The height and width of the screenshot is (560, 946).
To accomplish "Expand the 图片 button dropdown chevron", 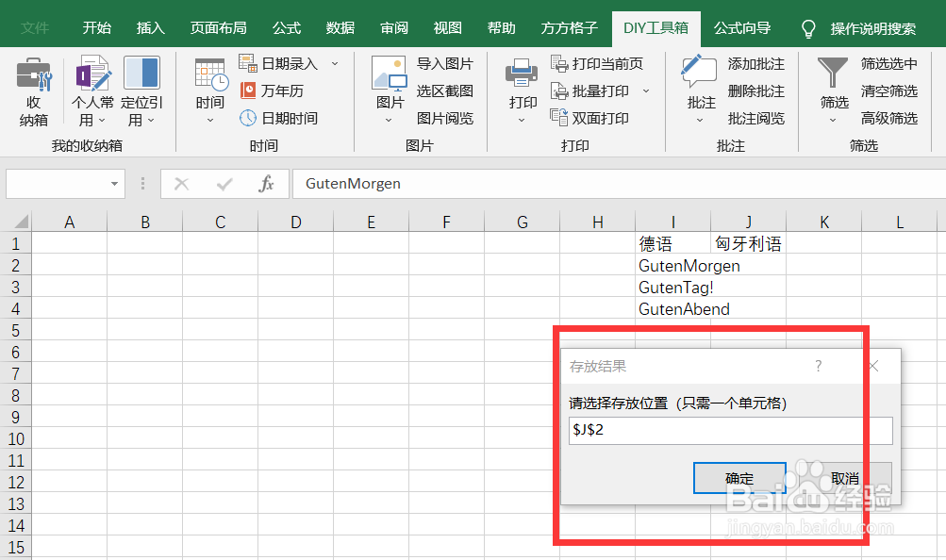I will [x=389, y=121].
